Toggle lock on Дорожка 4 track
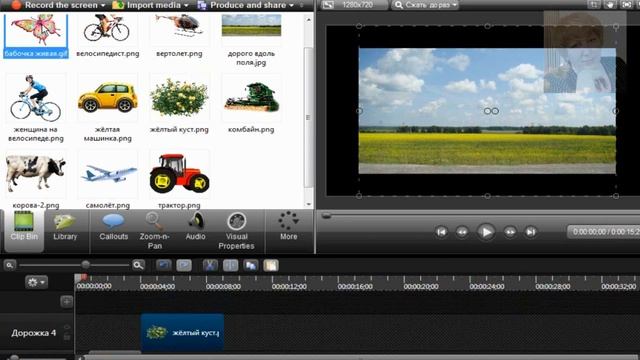The image size is (640, 360). coord(67,338)
